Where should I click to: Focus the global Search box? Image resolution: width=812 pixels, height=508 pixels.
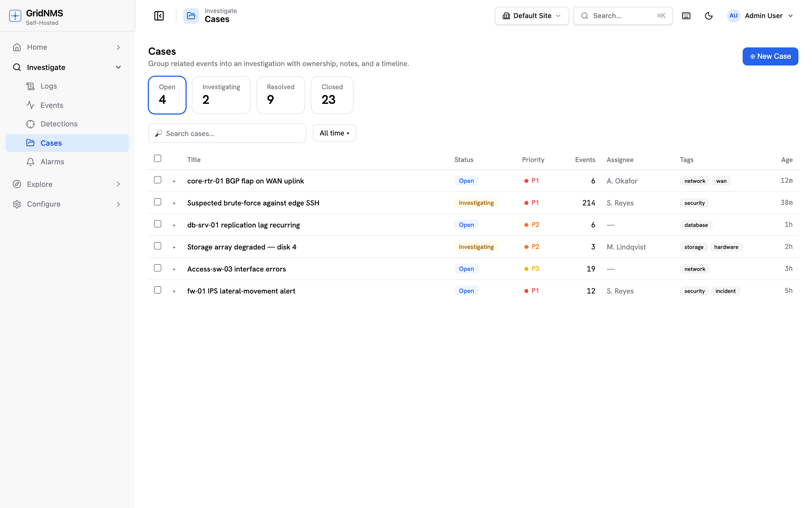click(x=623, y=16)
